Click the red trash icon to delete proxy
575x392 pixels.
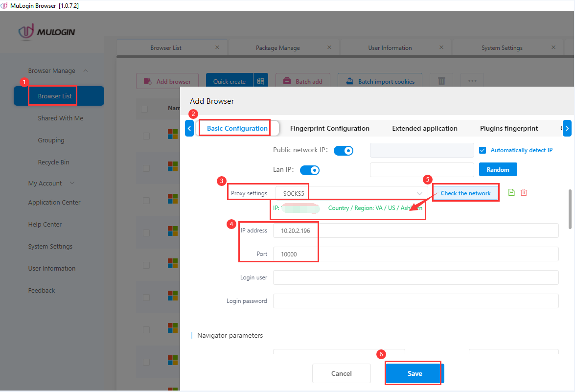point(524,193)
